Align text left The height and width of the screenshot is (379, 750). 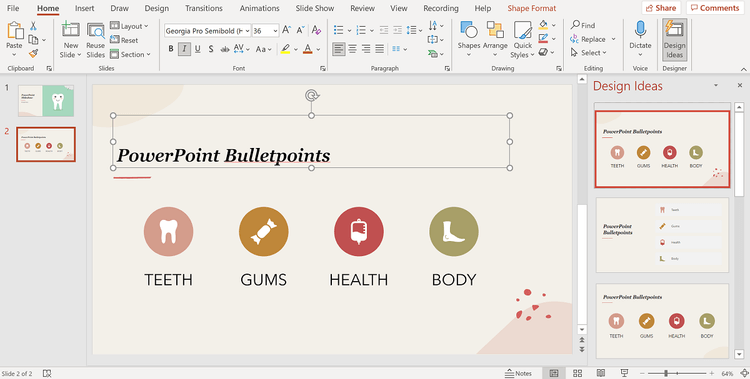click(339, 49)
